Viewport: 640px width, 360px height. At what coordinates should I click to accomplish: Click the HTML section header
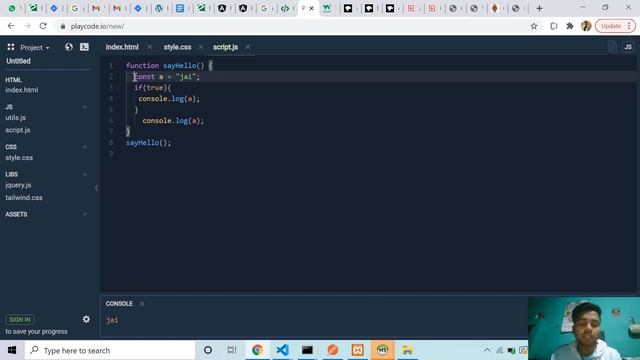coord(13,80)
